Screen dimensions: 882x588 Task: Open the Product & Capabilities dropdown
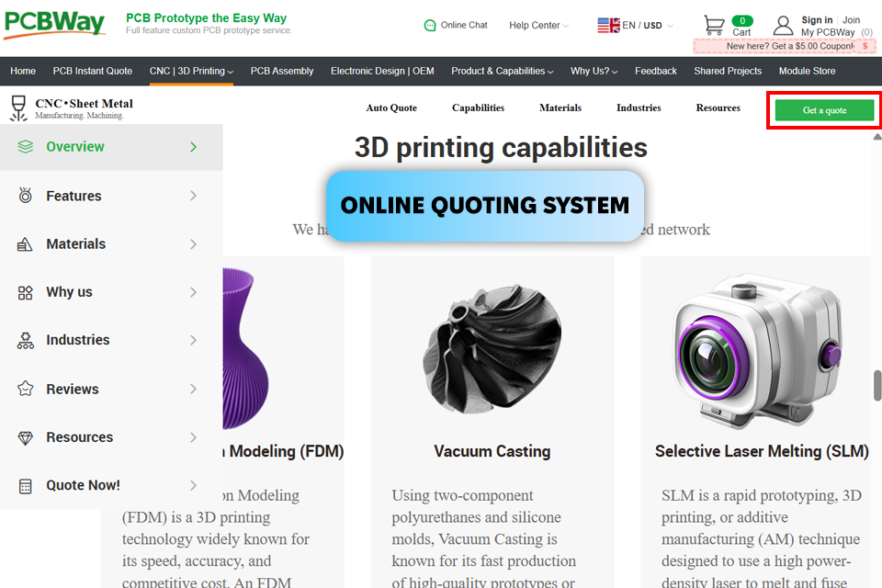point(502,71)
